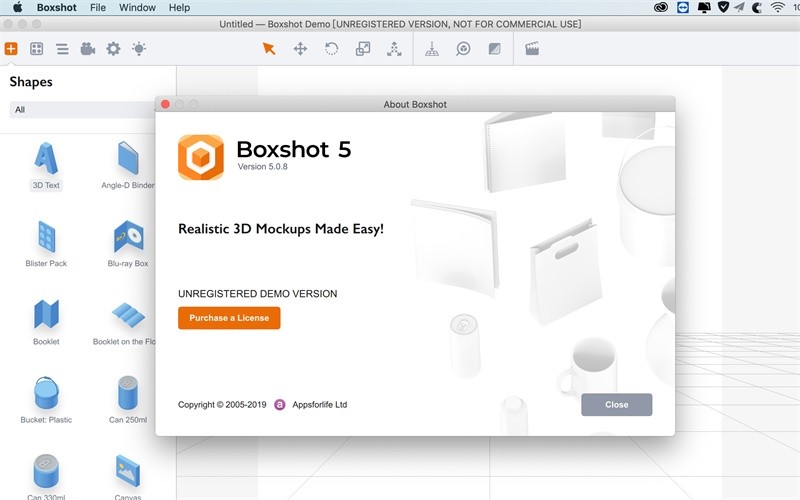Screen dimensions: 800x500
Task: Activate the Rotate tool icon
Action: [332, 49]
